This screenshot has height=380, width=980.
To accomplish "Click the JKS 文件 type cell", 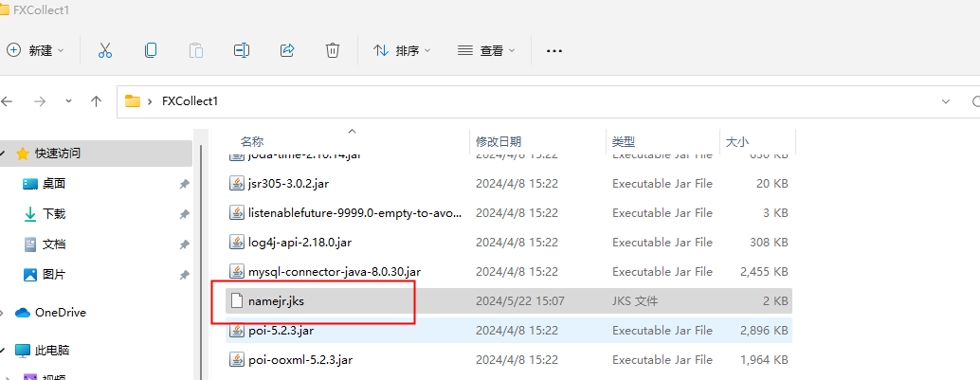I will [635, 301].
